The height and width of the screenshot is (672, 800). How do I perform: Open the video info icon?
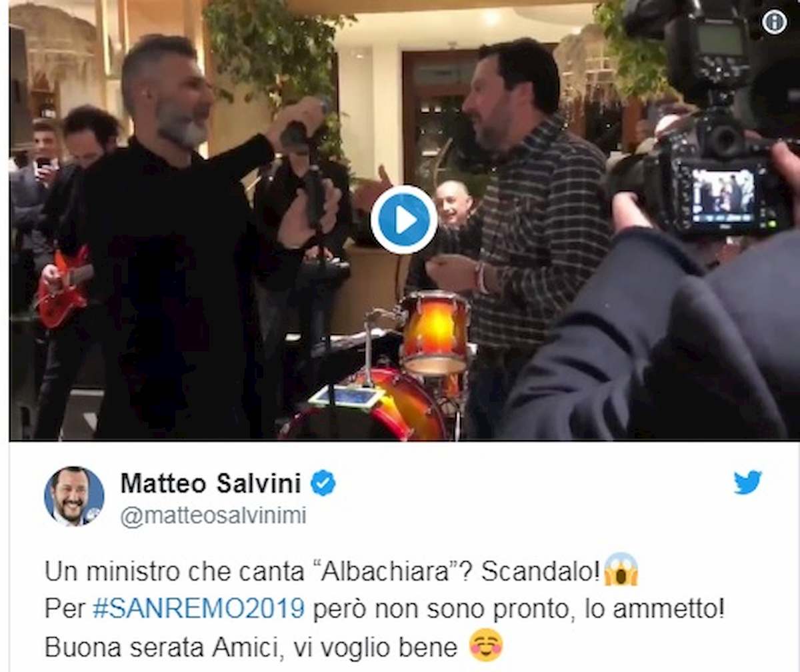tap(774, 22)
